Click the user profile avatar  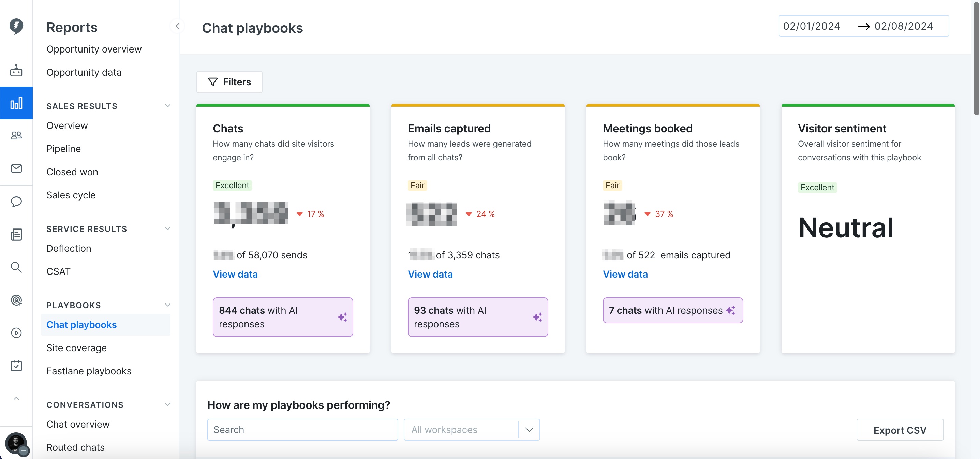(x=16, y=443)
